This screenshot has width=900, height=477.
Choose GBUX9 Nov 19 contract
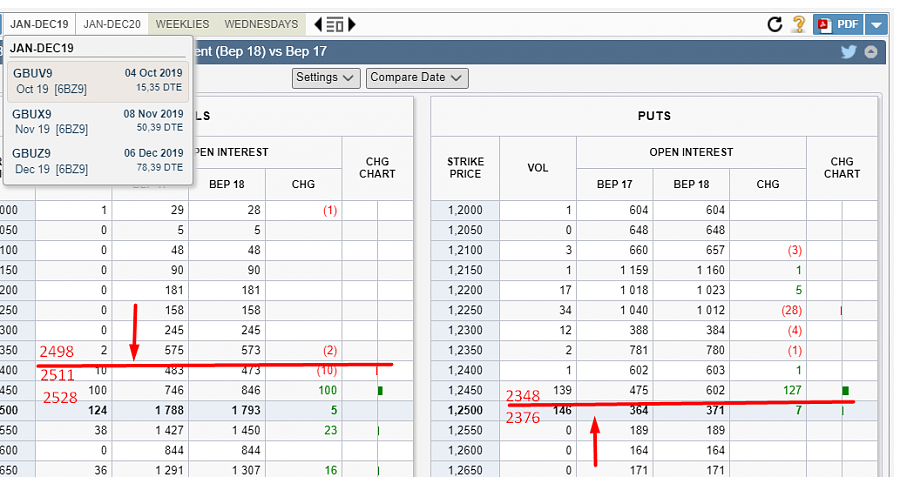(x=98, y=121)
